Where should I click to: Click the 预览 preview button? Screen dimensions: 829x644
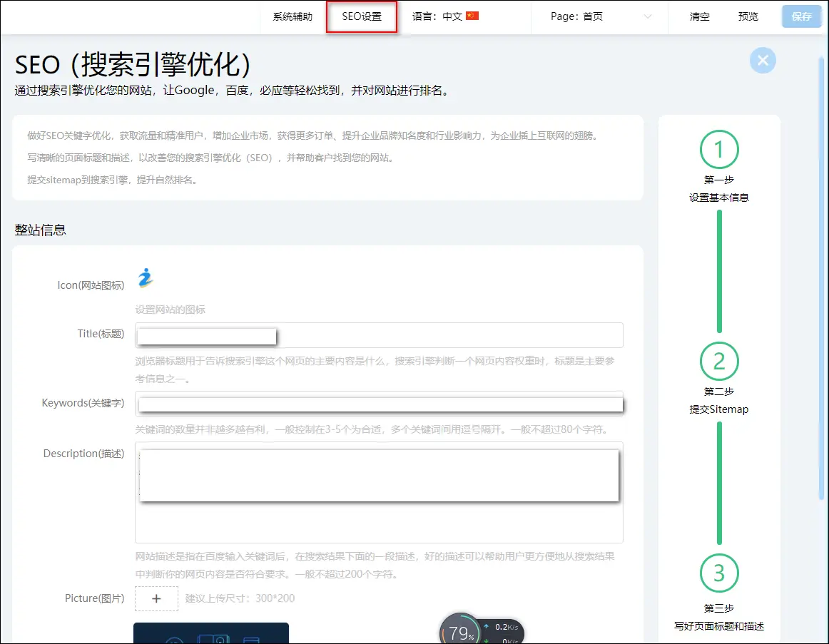coord(748,16)
